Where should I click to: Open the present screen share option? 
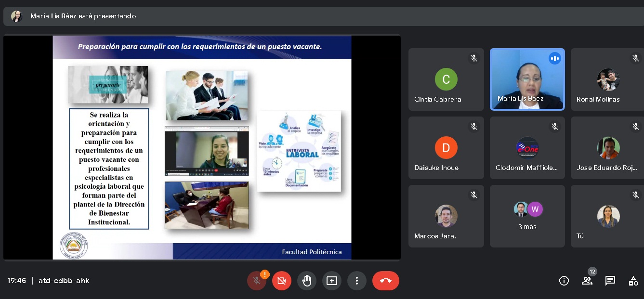(x=332, y=281)
